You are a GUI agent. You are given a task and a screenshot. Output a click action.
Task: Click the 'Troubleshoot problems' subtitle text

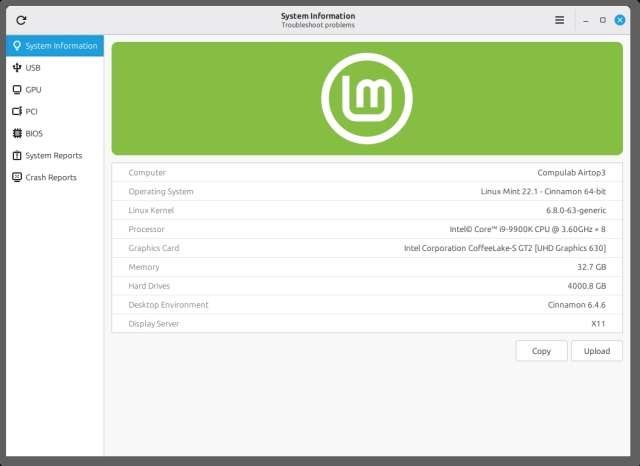(318, 25)
